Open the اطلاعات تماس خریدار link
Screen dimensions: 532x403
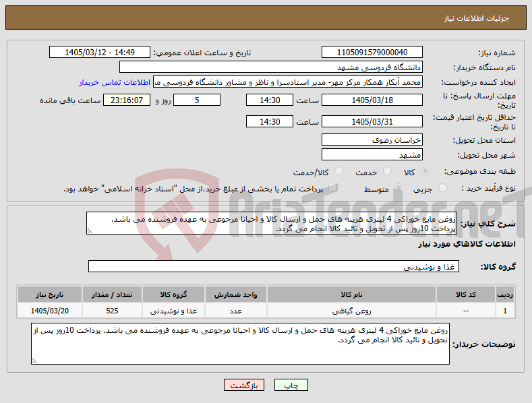click(x=115, y=82)
